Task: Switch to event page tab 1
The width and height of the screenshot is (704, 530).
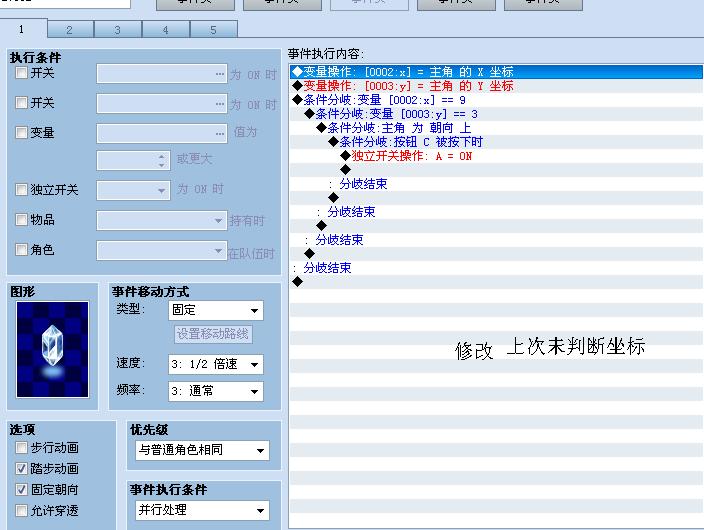Action: click(x=22, y=30)
